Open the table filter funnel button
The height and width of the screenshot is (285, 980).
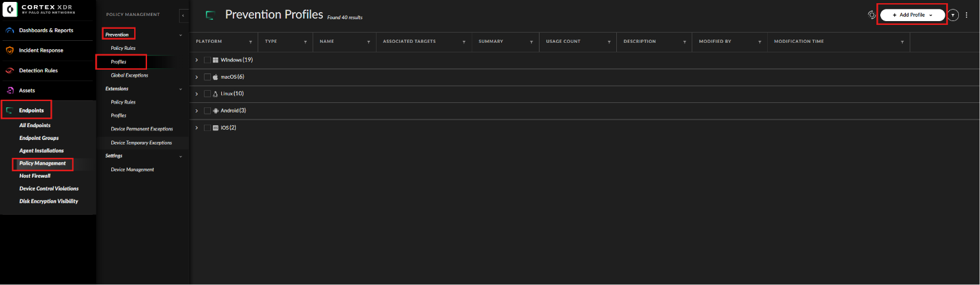[x=953, y=15]
